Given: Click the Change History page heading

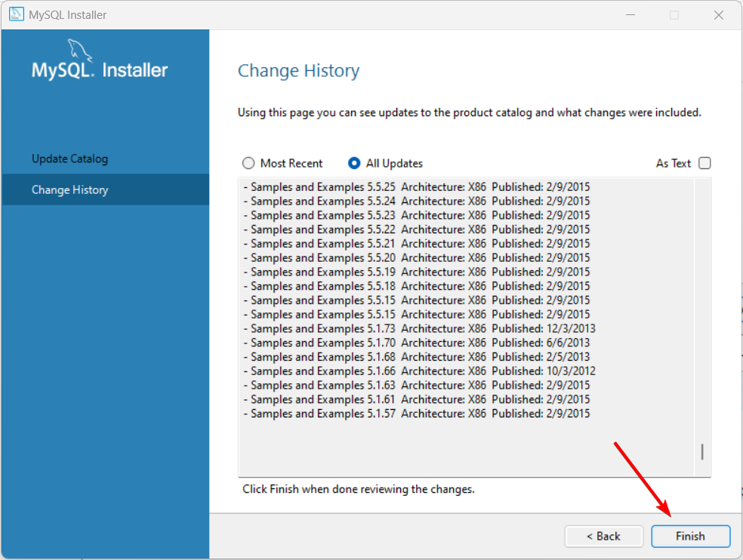Looking at the screenshot, I should click(298, 71).
